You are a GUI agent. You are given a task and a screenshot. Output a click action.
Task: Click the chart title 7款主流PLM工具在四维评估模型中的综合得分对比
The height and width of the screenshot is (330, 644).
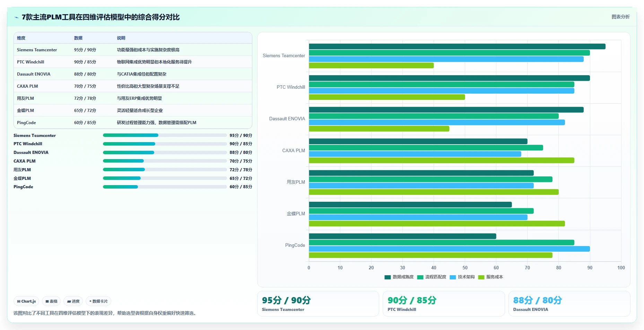pyautogui.click(x=101, y=17)
